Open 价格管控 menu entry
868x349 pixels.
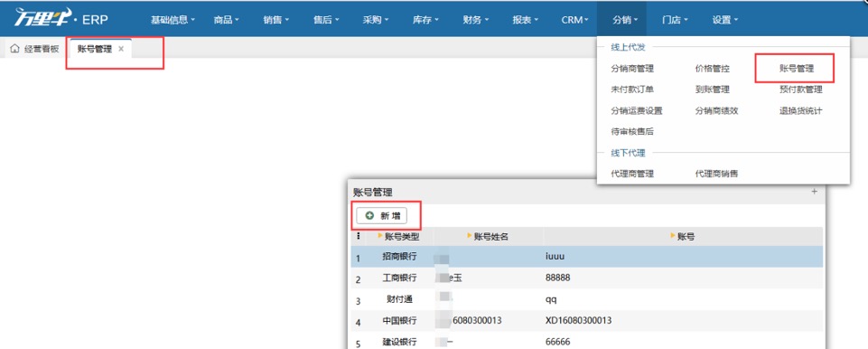pos(713,69)
